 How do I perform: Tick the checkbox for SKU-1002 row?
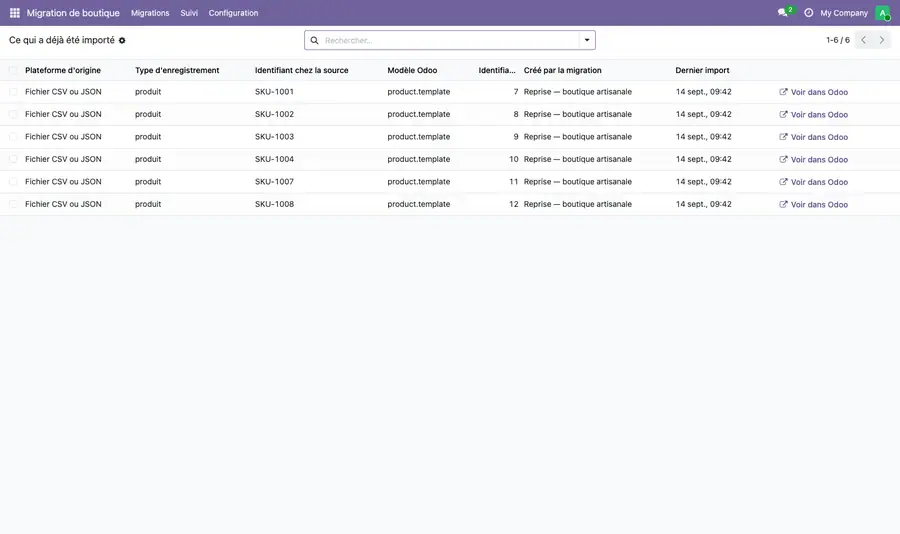click(13, 114)
